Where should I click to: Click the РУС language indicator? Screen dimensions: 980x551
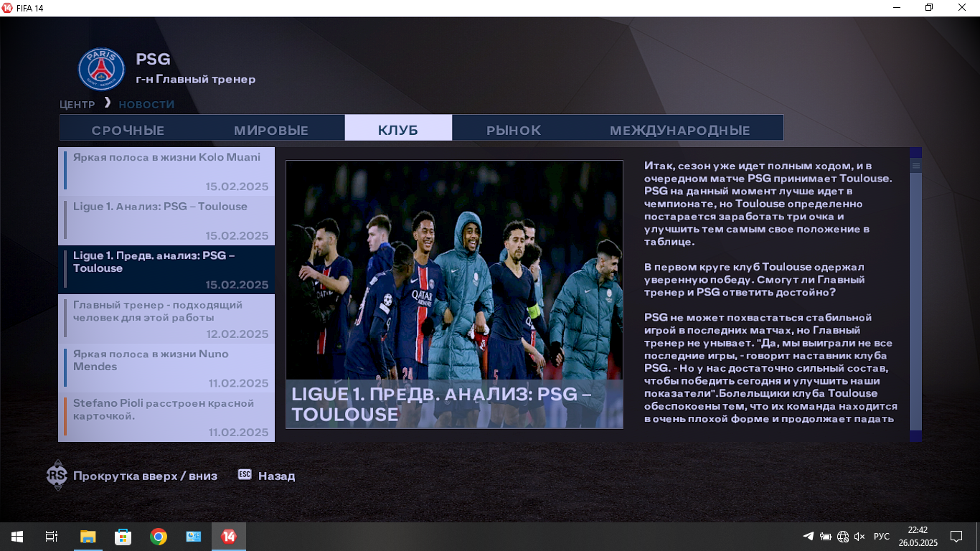coord(882,537)
